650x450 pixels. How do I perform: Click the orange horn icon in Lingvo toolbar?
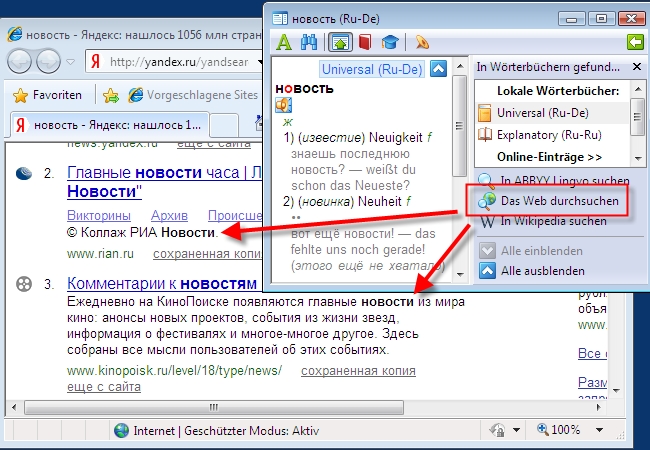(422, 42)
